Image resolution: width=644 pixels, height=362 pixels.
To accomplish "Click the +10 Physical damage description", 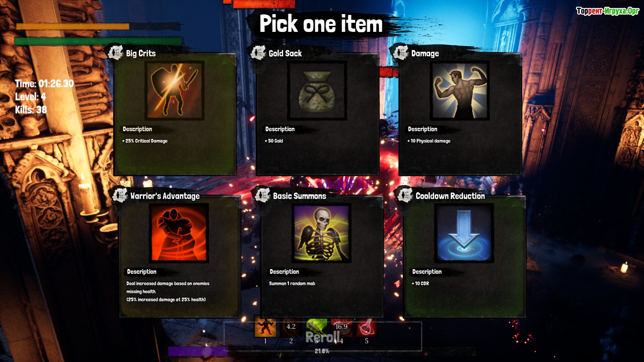I will point(429,141).
